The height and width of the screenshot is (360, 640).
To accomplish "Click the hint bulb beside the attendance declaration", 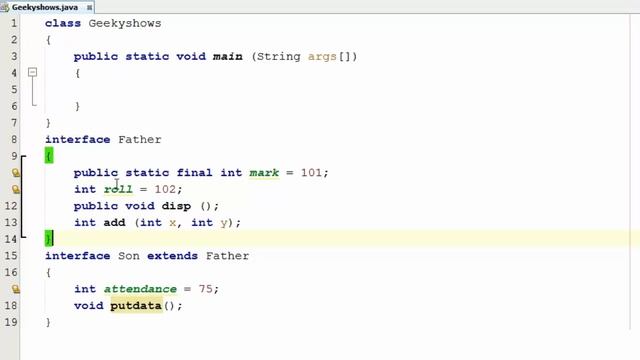I will 16,289.
